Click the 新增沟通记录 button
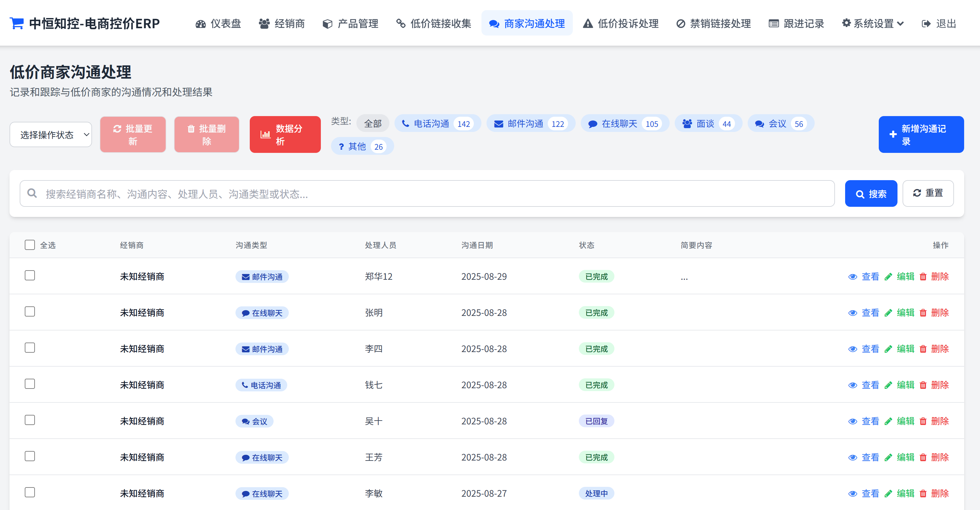 pyautogui.click(x=921, y=134)
